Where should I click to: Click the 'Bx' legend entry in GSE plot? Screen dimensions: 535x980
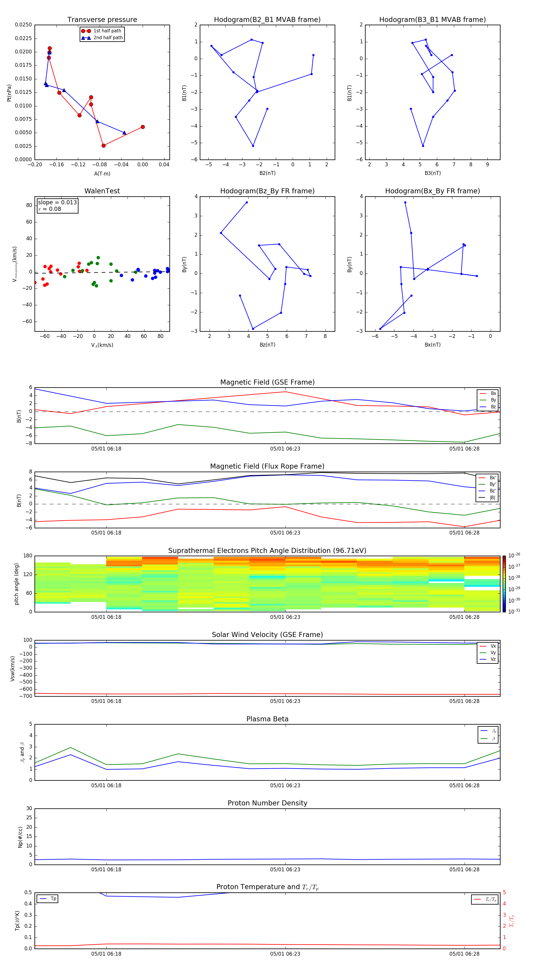tap(488, 393)
